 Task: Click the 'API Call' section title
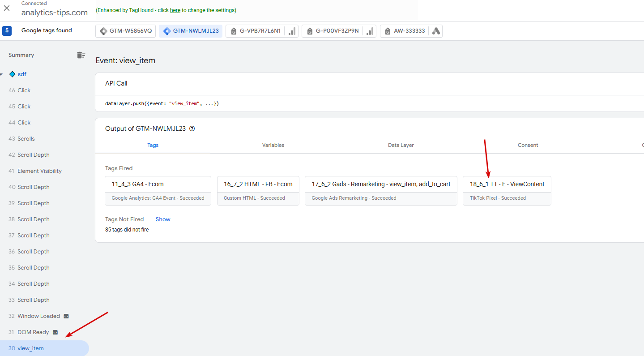(x=116, y=83)
